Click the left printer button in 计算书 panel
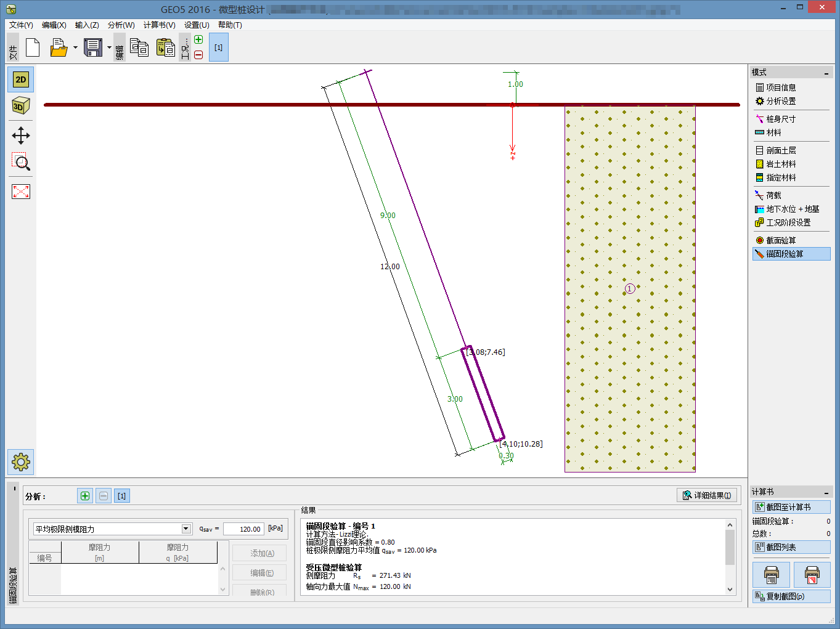 [x=771, y=575]
